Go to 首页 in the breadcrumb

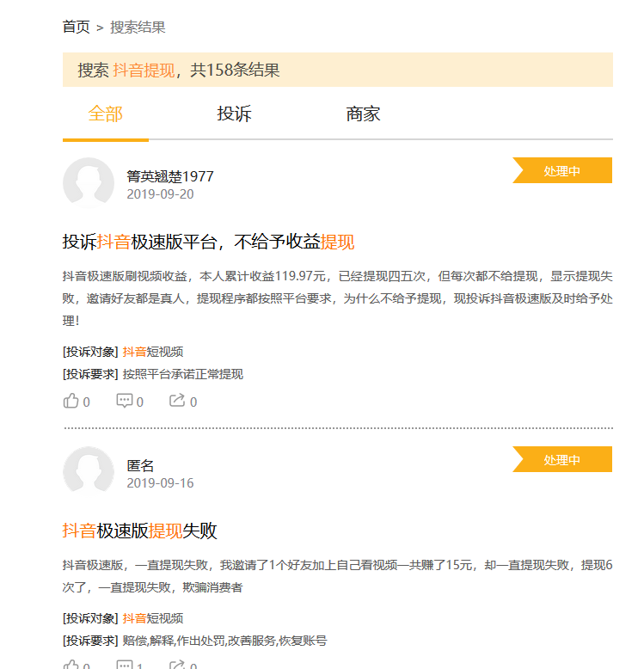(76, 28)
